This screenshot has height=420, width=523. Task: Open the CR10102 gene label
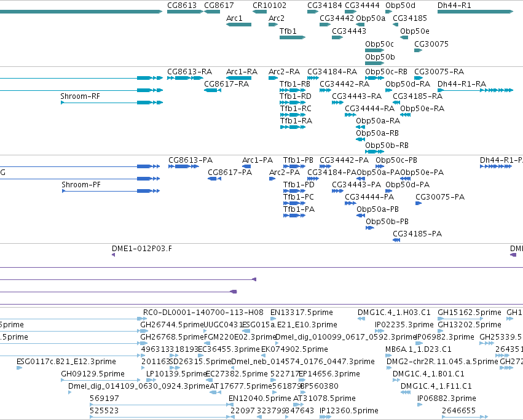270,6
